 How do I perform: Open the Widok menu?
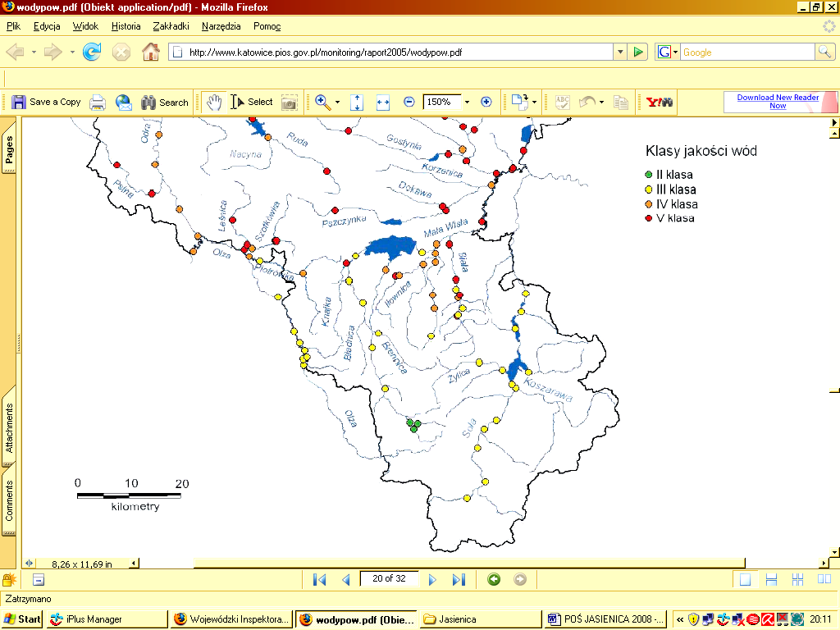point(85,26)
